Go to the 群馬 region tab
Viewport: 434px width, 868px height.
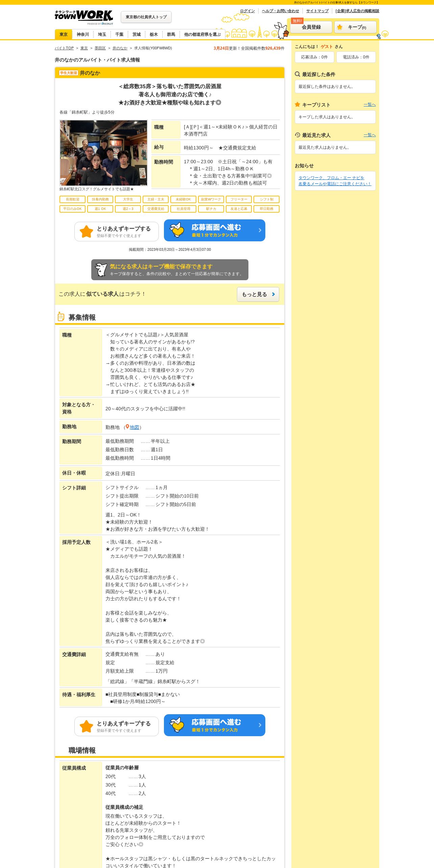(x=171, y=34)
